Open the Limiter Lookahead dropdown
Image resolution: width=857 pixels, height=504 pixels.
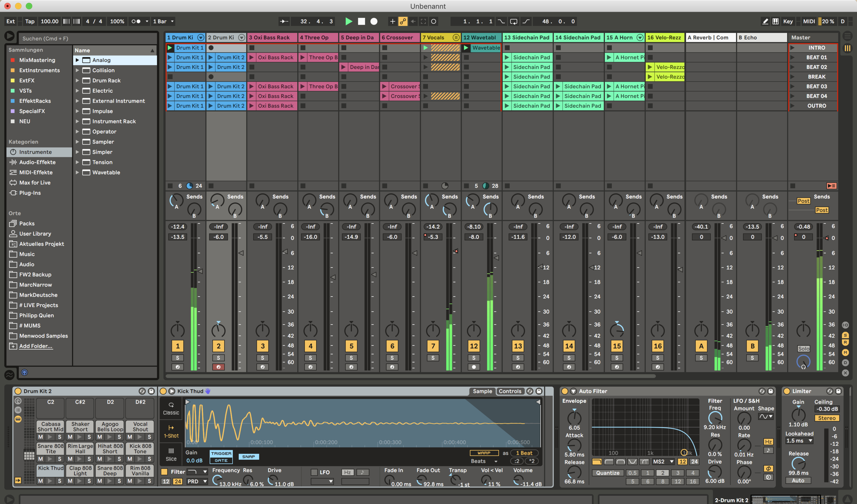(x=799, y=441)
